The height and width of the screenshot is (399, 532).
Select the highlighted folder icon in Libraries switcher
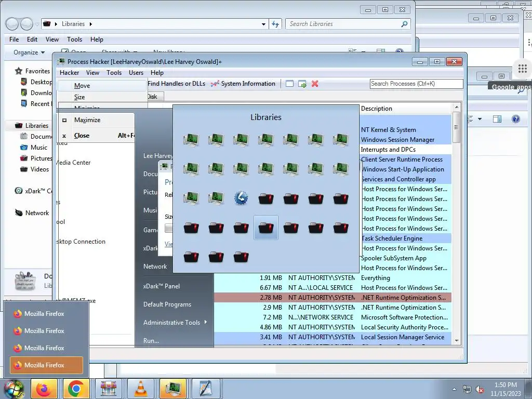click(266, 228)
